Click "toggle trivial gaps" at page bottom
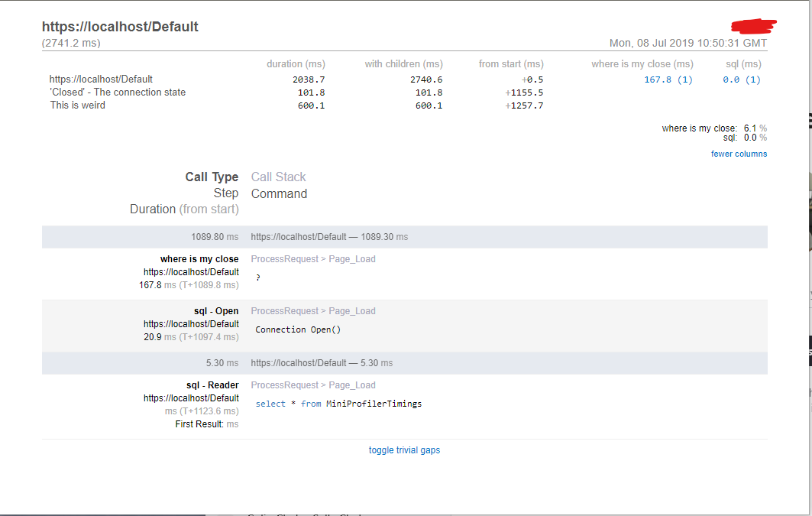The image size is (812, 516). point(404,449)
